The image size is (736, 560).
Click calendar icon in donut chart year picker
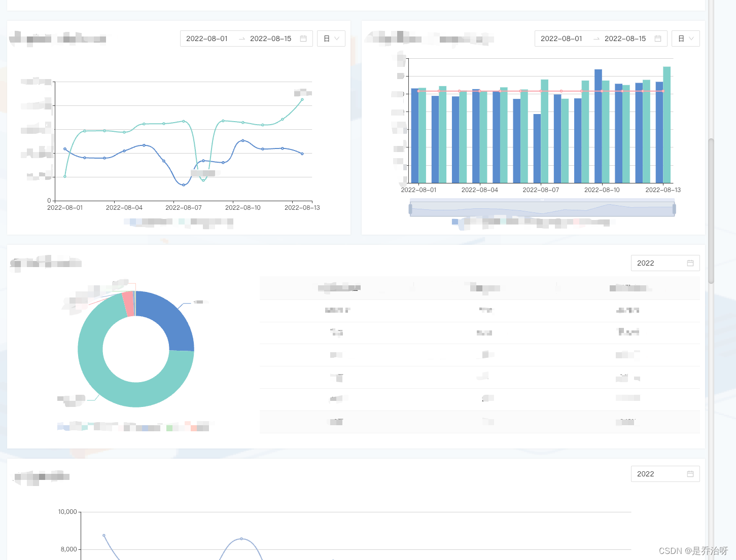pos(690,263)
